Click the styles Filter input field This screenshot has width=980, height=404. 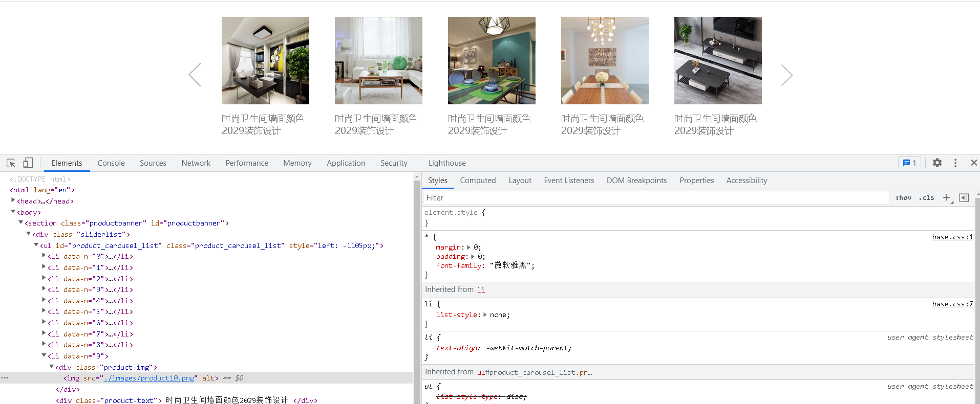[655, 198]
